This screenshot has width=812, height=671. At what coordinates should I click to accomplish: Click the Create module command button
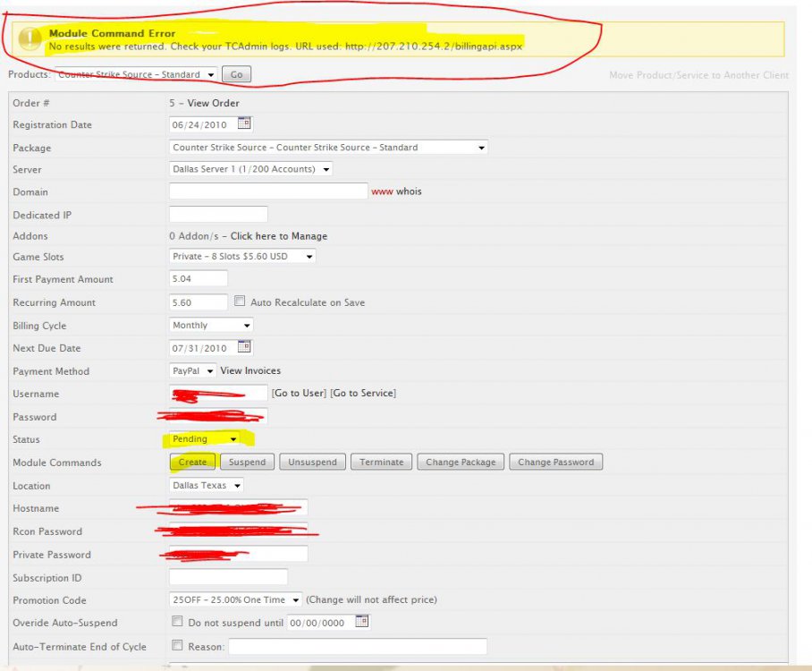[x=192, y=463]
